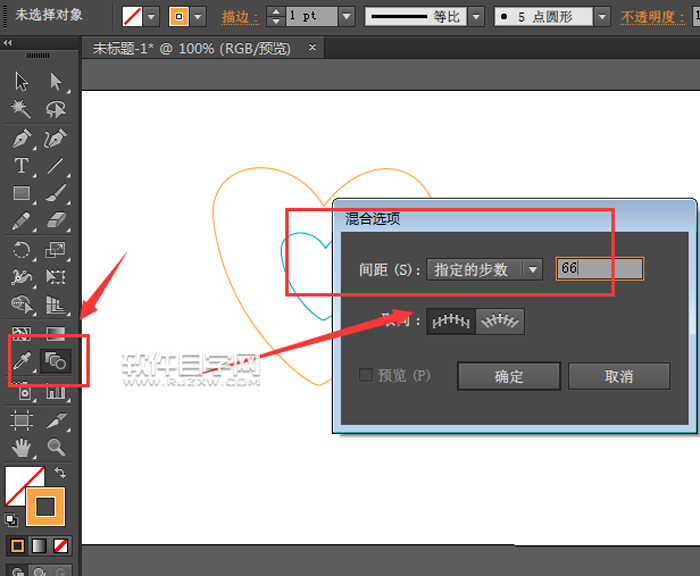Image resolution: width=700 pixels, height=576 pixels.
Task: Enable the 预览 preview checkbox
Action: tap(366, 376)
